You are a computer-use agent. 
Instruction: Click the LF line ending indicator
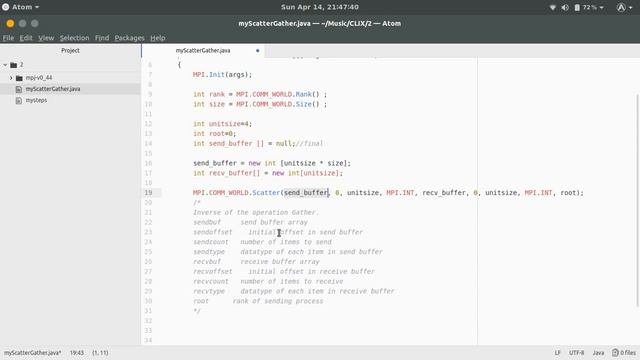[x=558, y=353]
